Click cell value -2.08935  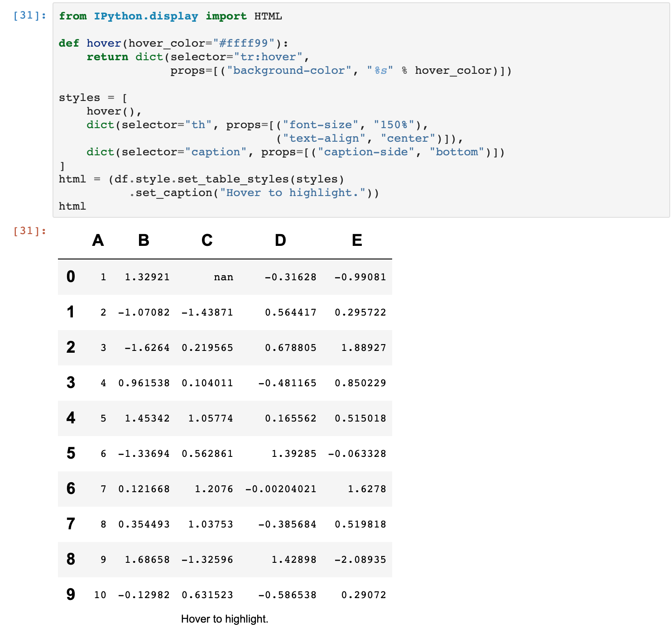click(360, 560)
